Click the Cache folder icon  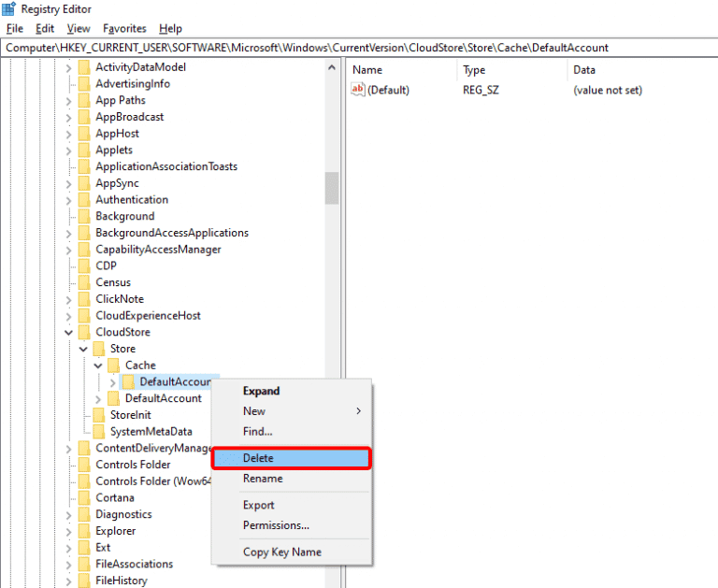pos(113,365)
